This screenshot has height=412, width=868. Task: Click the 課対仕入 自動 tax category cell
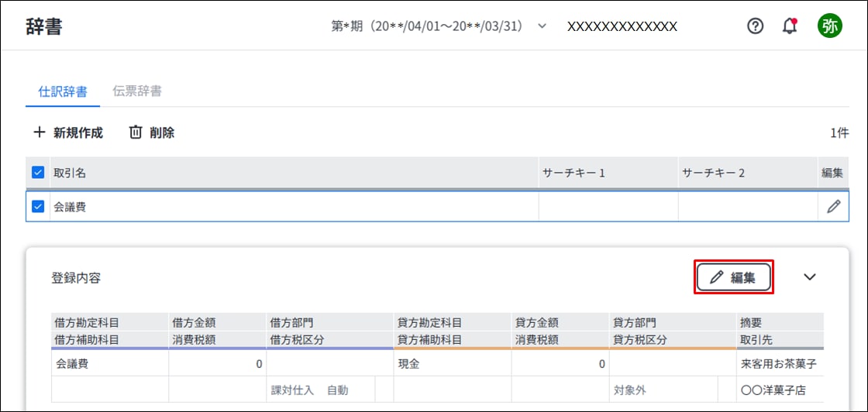(x=321, y=390)
